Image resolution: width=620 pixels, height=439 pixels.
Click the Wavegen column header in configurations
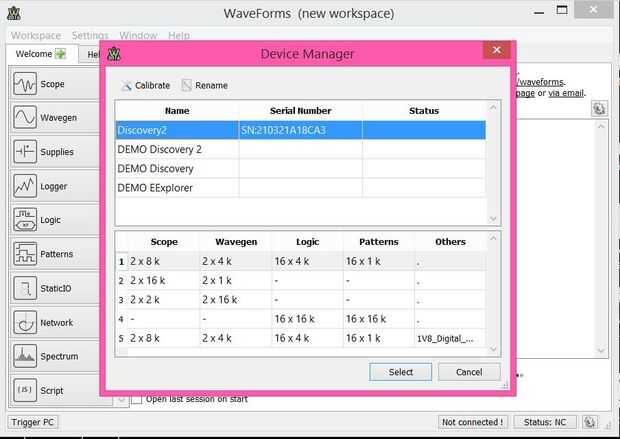[x=236, y=242]
